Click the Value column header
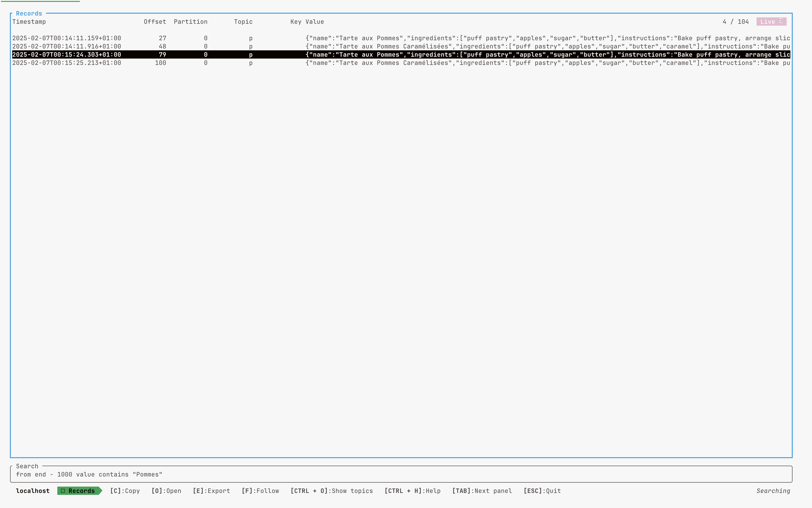 point(315,22)
